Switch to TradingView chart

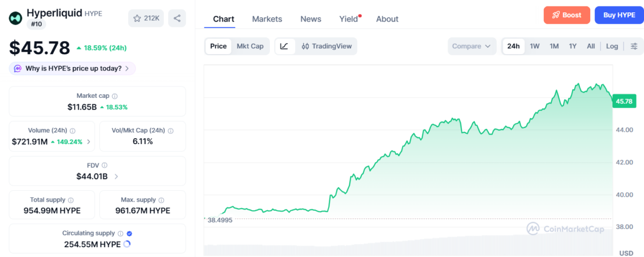click(326, 46)
